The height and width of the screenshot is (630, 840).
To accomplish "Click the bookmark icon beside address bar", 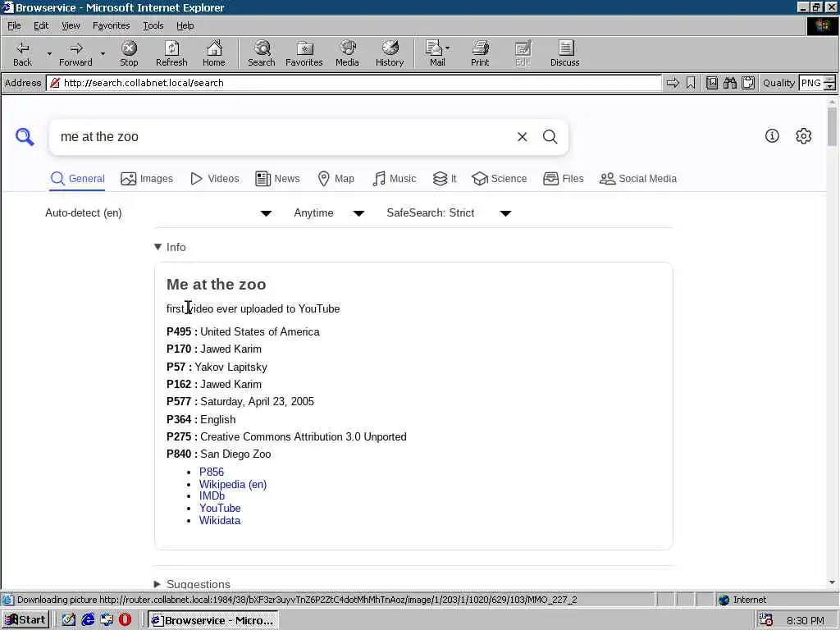I will (691, 83).
